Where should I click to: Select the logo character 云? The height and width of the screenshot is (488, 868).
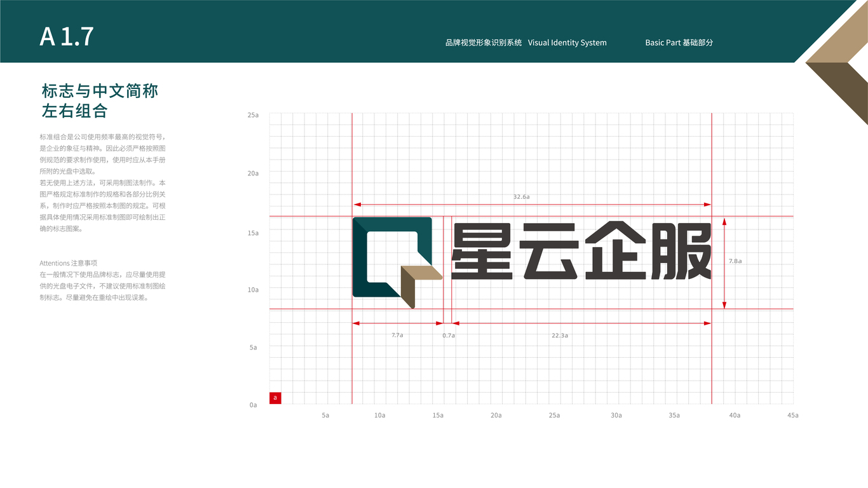click(548, 251)
